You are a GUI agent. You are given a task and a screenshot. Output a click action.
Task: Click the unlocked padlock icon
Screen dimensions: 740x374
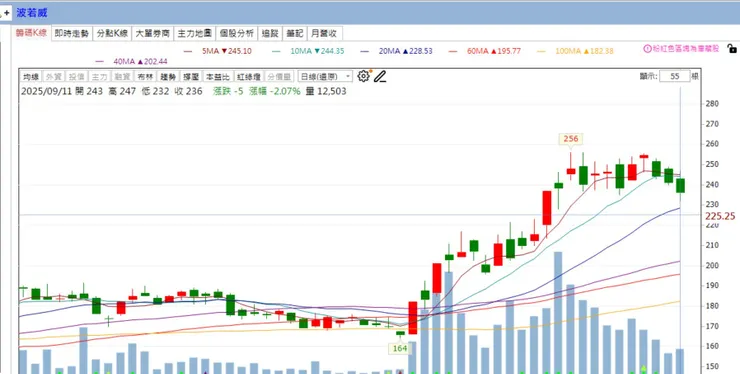[x=732, y=48]
